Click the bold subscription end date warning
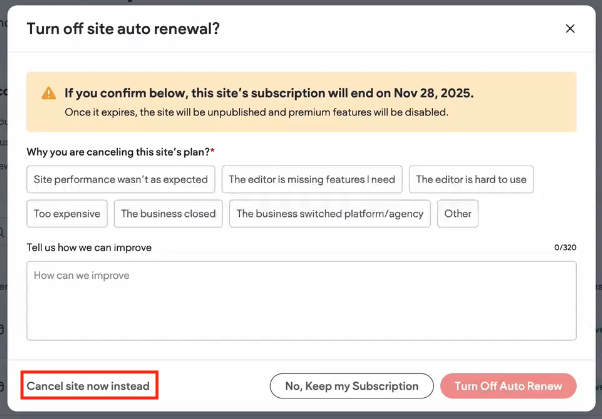The width and height of the screenshot is (602, 419). coord(269,93)
